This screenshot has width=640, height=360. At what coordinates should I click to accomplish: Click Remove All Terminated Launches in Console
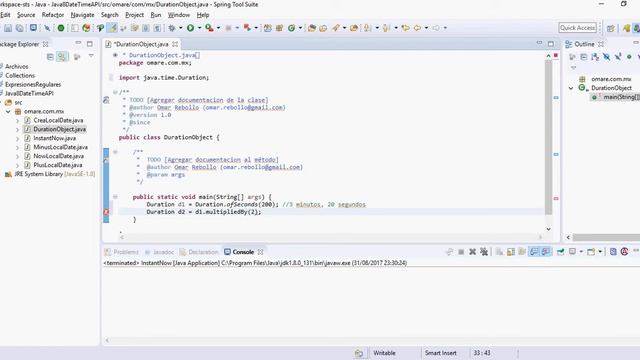click(484, 252)
